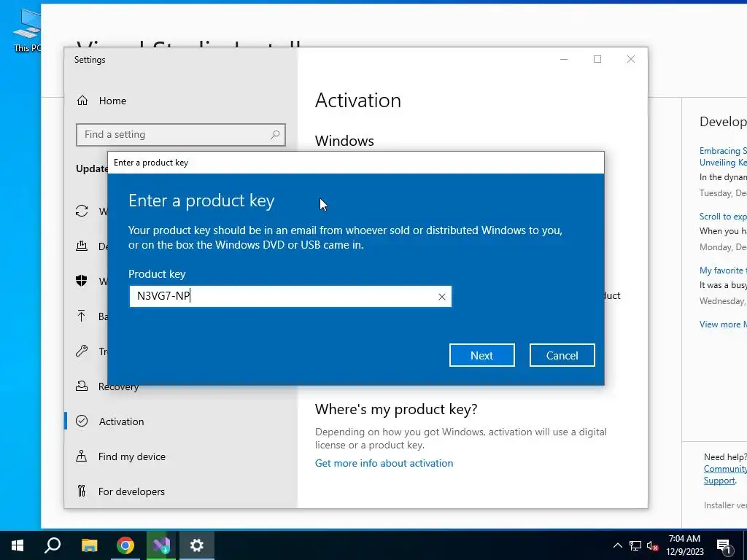The height and width of the screenshot is (560, 747).
Task: Click the Windows Update sync arrows icon
Action: [x=82, y=211]
